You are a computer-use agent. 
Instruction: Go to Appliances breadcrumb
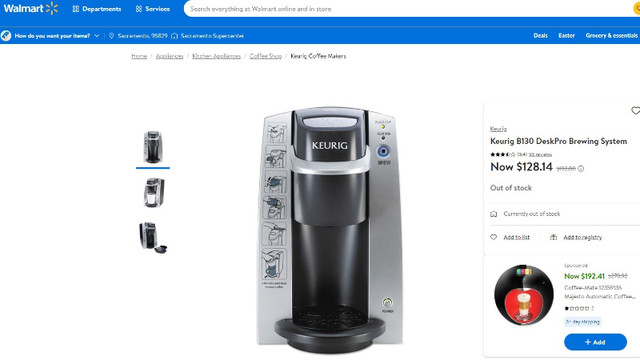[169, 56]
